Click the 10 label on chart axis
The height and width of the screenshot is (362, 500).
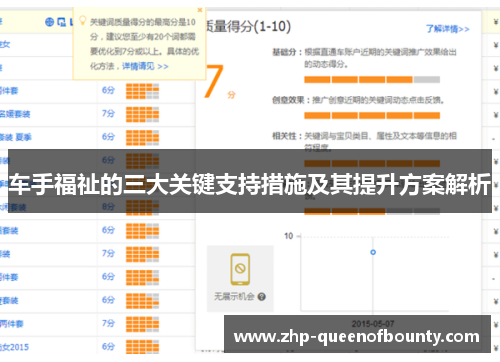point(289,236)
